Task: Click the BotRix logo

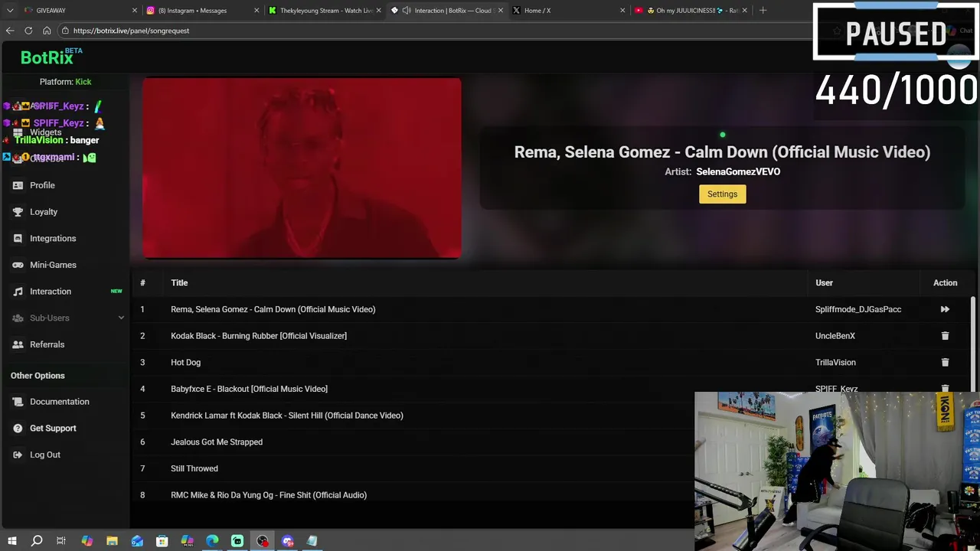Action: click(x=51, y=57)
